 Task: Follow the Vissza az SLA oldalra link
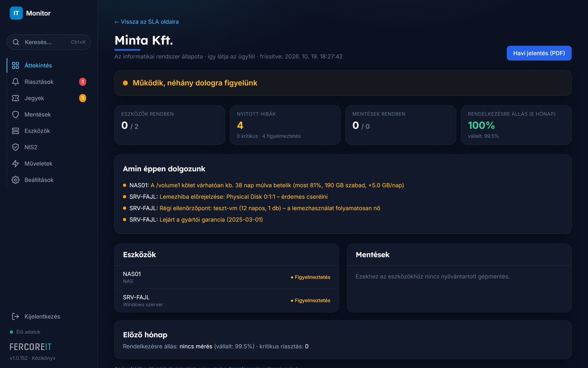pos(146,22)
